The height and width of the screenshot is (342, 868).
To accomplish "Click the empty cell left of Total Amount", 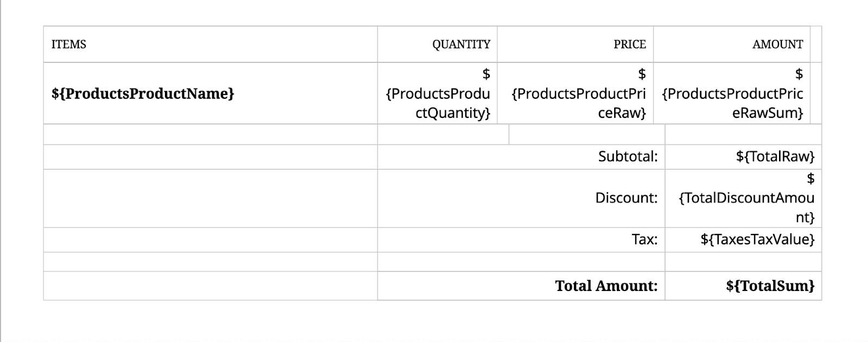I will [210, 286].
